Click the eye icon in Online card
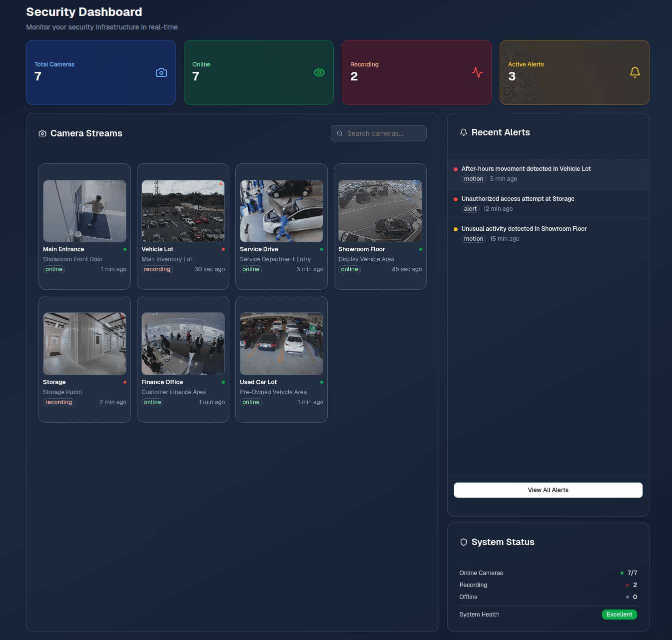This screenshot has height=640, width=672. (x=319, y=72)
